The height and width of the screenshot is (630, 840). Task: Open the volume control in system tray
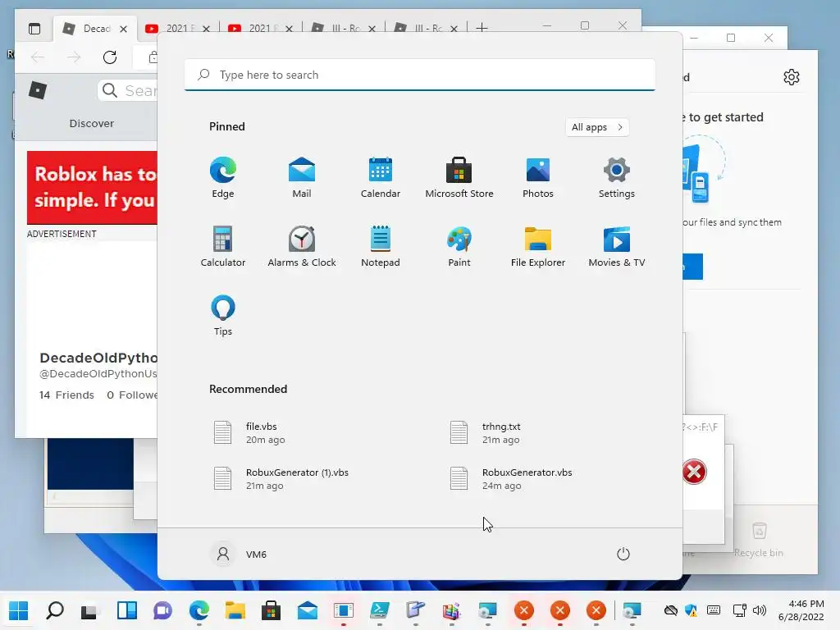760,610
